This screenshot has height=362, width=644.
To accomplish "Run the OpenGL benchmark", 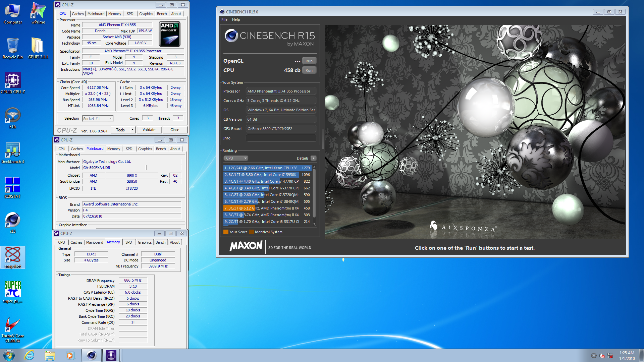I will pyautogui.click(x=309, y=61).
